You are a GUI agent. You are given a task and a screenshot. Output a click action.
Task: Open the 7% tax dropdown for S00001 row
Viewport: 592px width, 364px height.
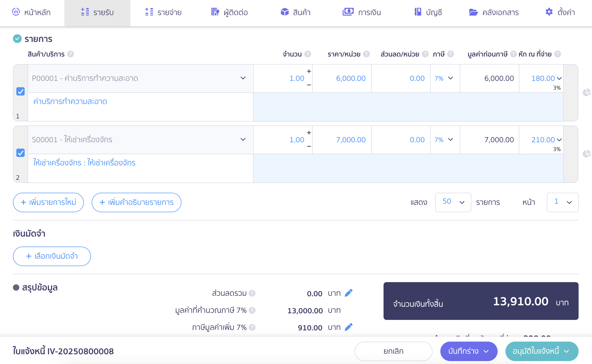pyautogui.click(x=445, y=140)
